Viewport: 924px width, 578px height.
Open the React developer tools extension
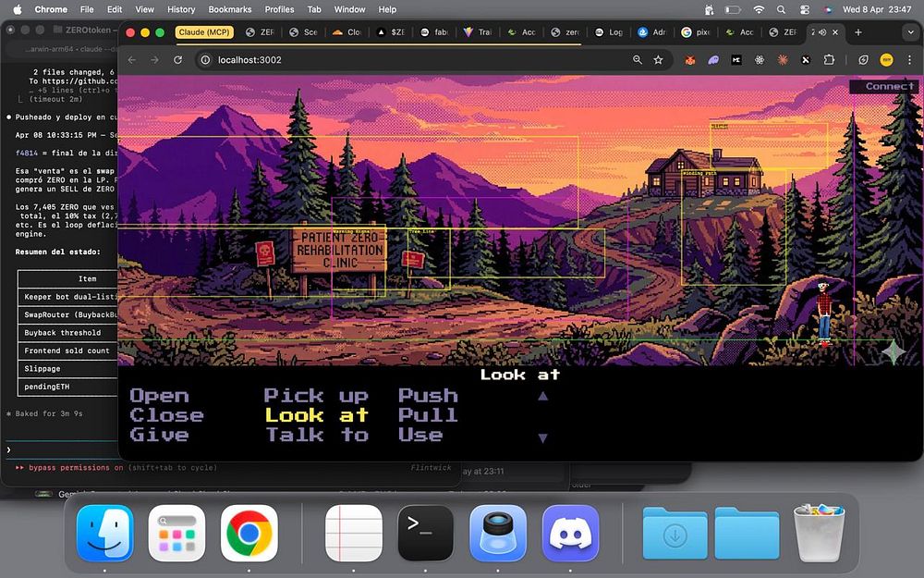click(759, 59)
